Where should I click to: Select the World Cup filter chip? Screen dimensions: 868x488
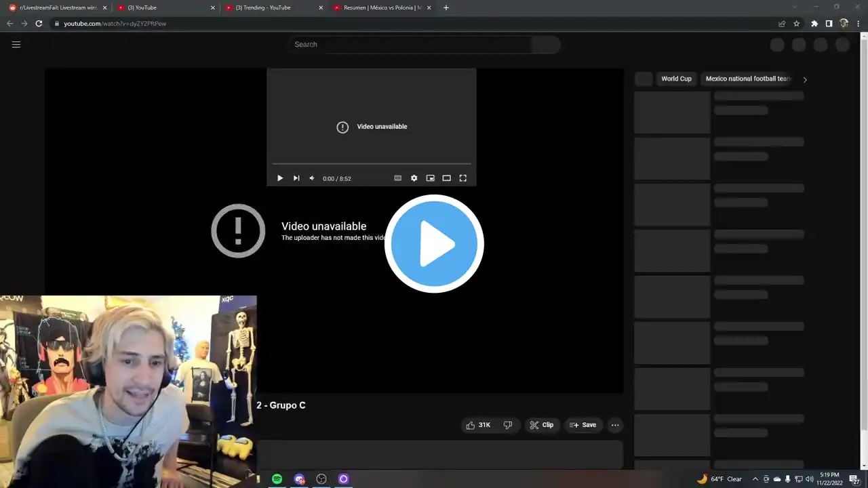coord(677,79)
